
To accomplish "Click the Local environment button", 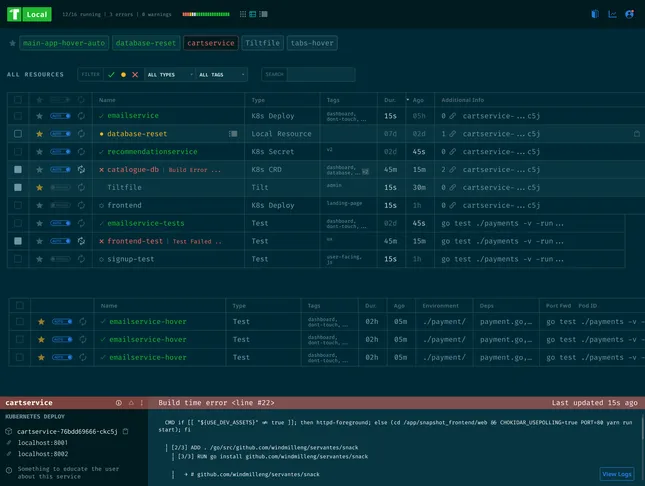I will click(37, 14).
